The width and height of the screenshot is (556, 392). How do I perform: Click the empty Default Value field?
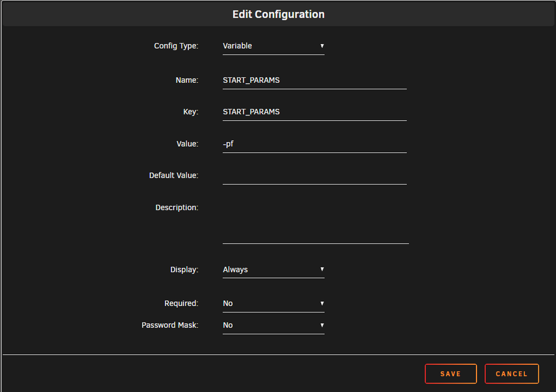pos(315,176)
